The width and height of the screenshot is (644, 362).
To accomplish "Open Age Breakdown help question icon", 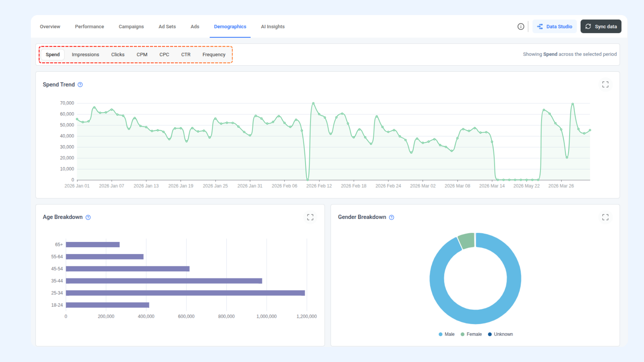I will (88, 218).
